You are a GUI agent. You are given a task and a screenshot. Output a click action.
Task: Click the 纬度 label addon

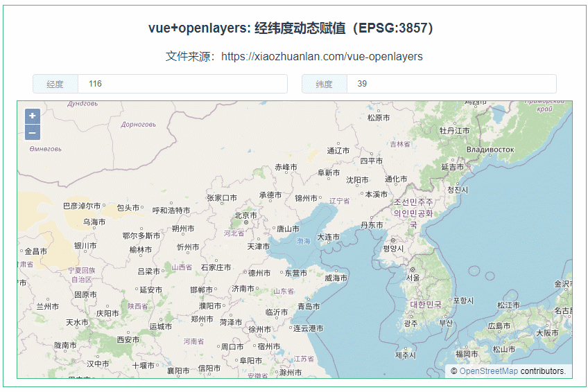tap(325, 84)
